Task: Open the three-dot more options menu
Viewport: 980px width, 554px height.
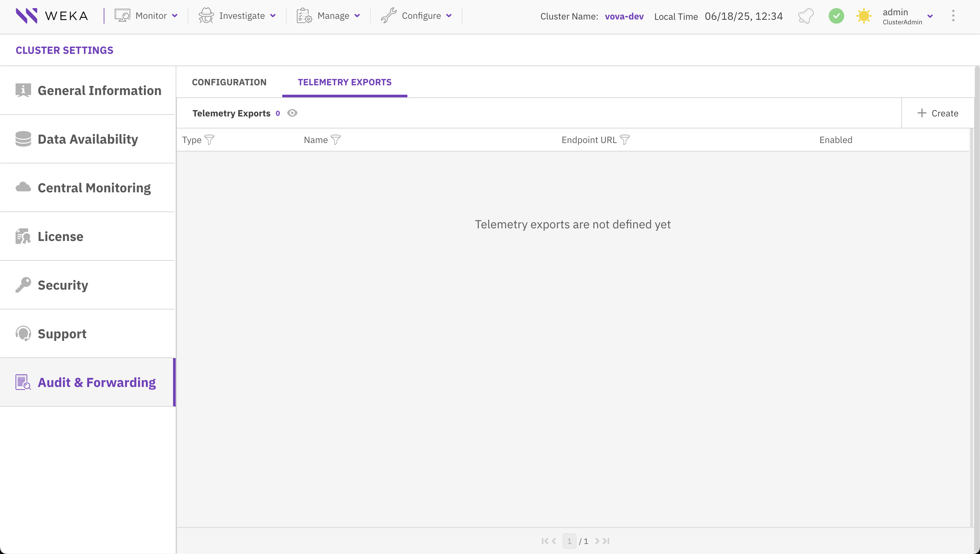Action: 953,16
